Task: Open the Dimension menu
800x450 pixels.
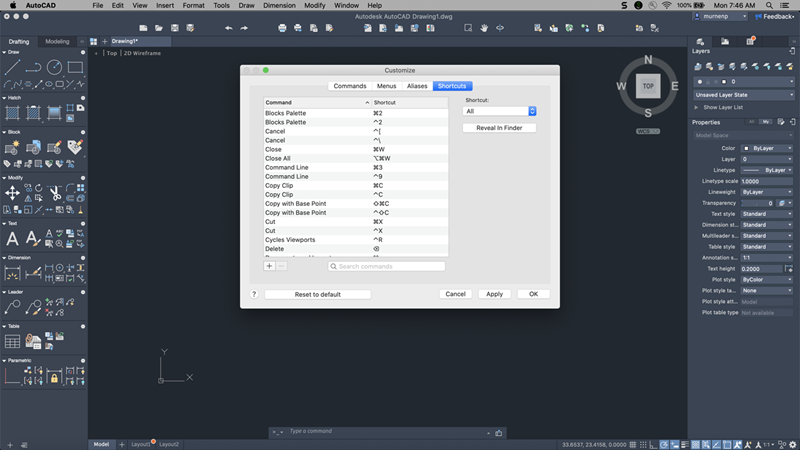Action: (279, 5)
